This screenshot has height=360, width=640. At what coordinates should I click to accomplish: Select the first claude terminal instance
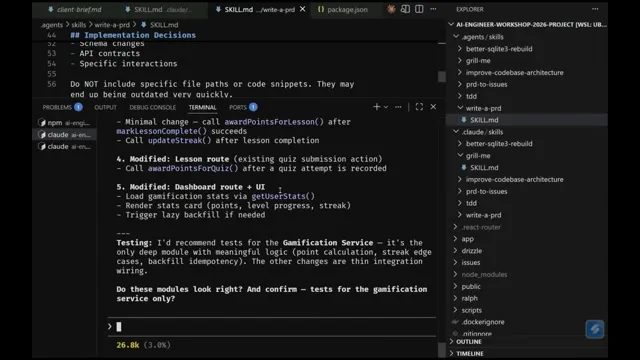coord(64,135)
